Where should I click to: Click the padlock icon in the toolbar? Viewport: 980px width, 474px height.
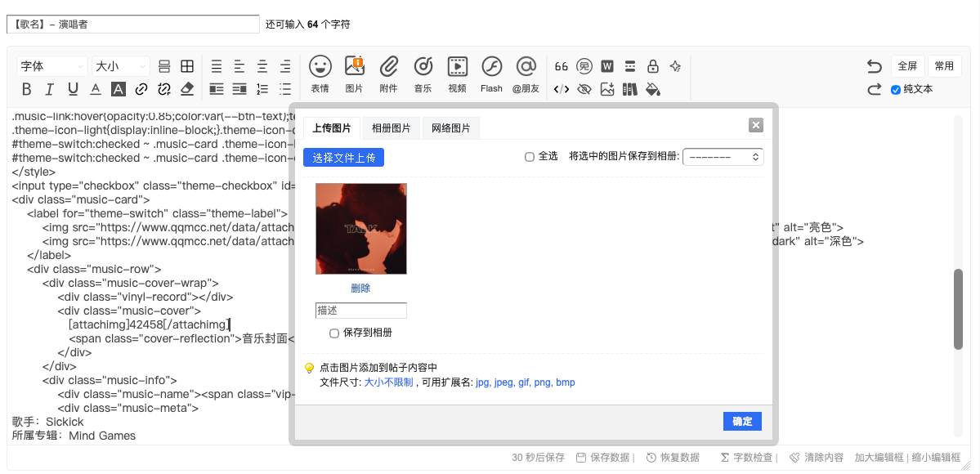point(652,66)
